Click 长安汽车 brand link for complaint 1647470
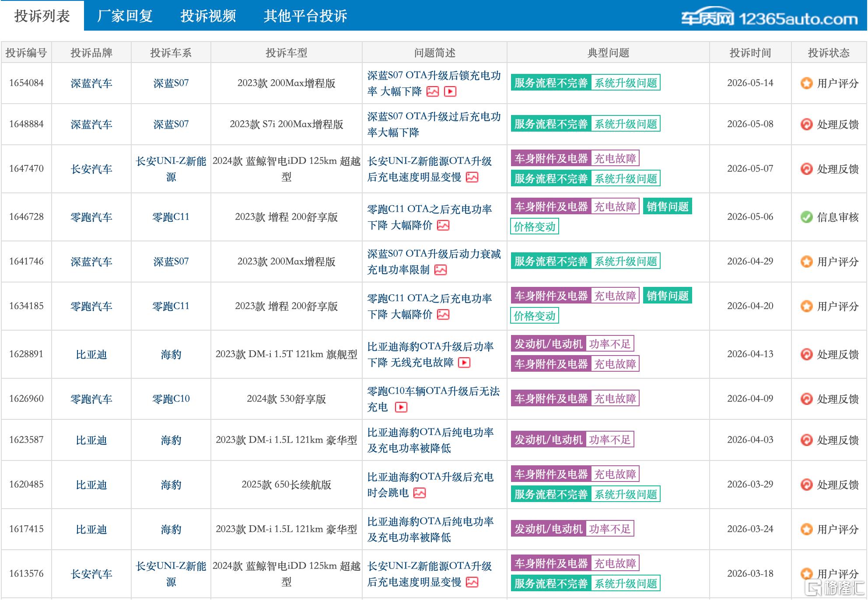Image resolution: width=868 pixels, height=600 pixels. (91, 169)
